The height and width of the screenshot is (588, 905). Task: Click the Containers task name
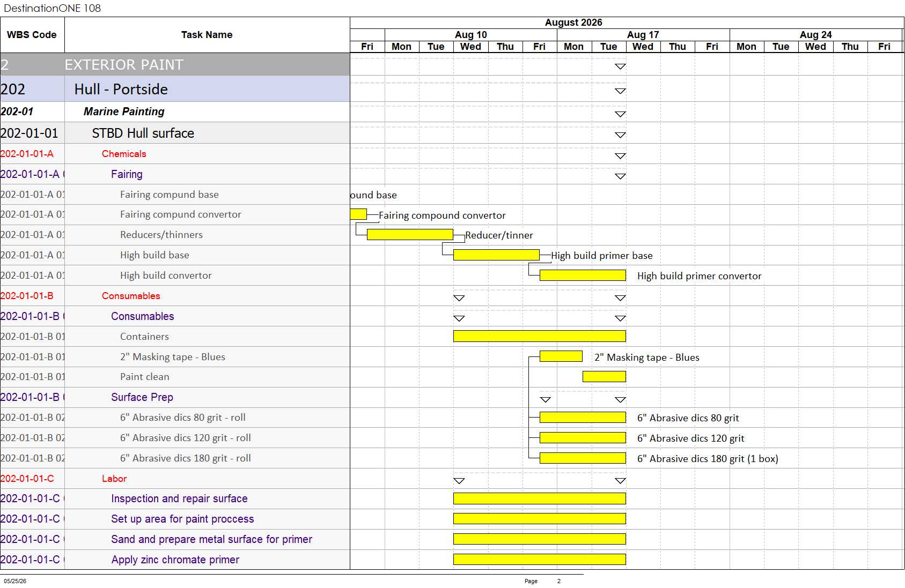pos(144,337)
